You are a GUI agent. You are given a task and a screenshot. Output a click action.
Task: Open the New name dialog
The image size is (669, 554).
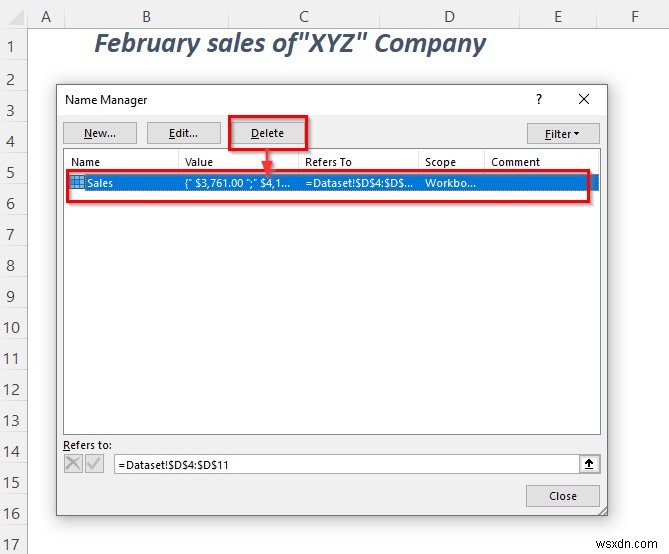[x=100, y=133]
